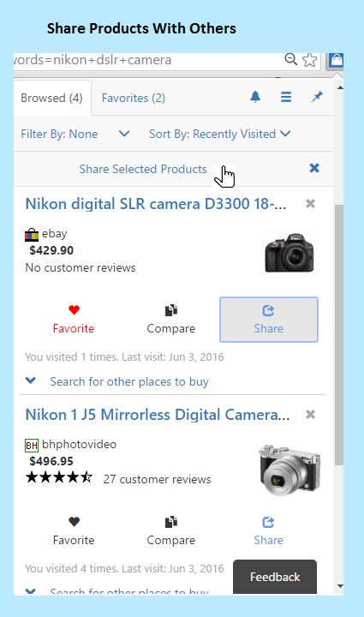This screenshot has height=617, width=364.
Task: Switch to the Favorites (2) tab
Action: pyautogui.click(x=134, y=98)
